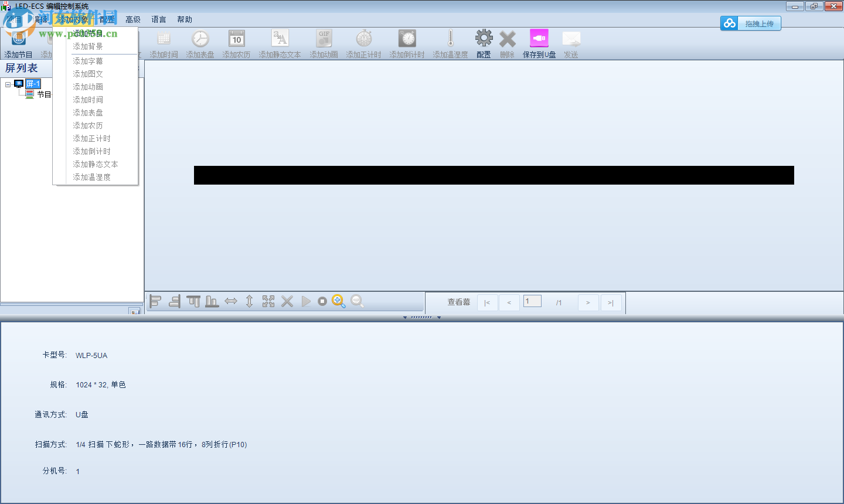Image resolution: width=844 pixels, height=504 pixels.
Task: Click the align bottom icon in bottom toolbar
Action: (212, 301)
